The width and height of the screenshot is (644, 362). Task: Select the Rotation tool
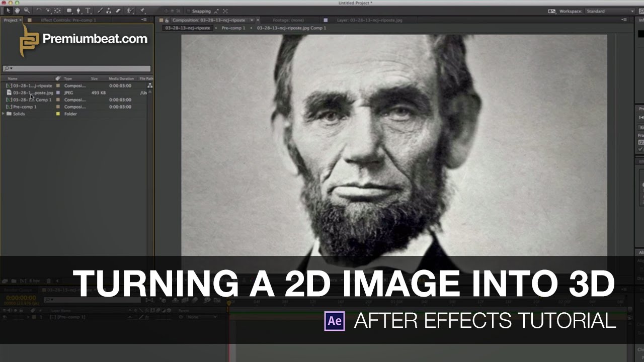point(39,11)
